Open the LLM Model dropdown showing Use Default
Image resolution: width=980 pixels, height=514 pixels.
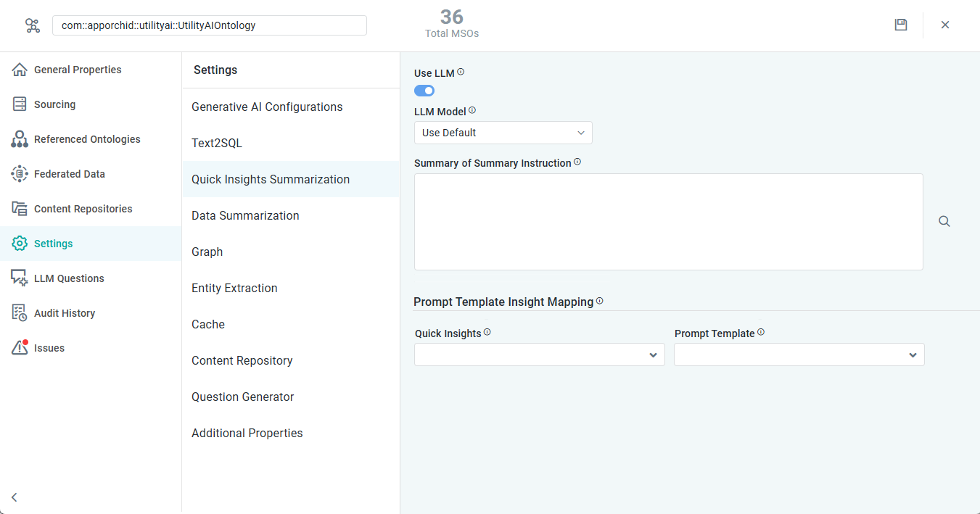[x=503, y=133]
